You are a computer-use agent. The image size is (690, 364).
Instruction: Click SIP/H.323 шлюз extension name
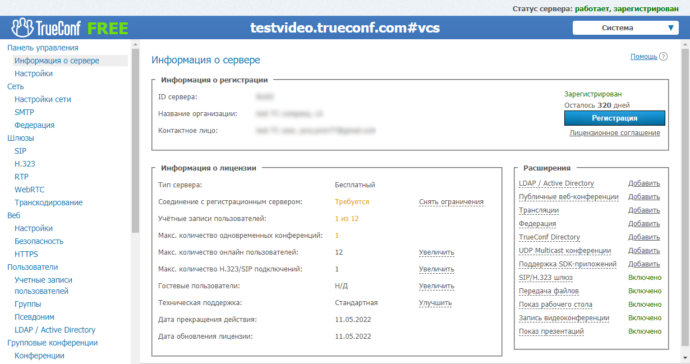(546, 278)
